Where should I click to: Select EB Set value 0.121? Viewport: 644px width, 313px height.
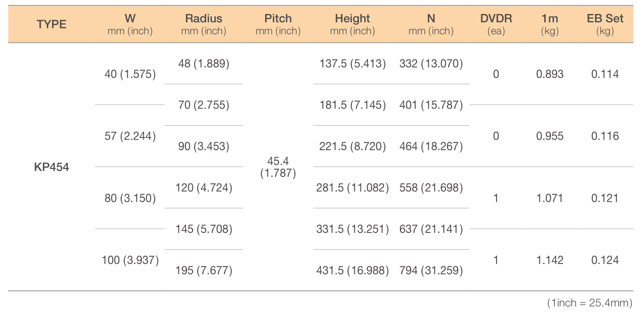605,198
